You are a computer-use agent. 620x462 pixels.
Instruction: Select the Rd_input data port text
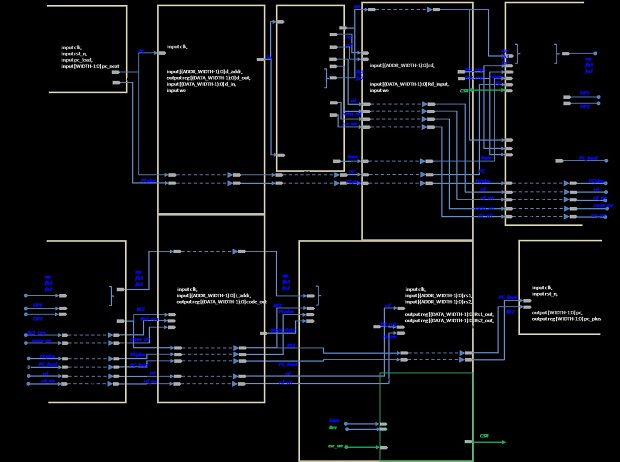click(401, 84)
